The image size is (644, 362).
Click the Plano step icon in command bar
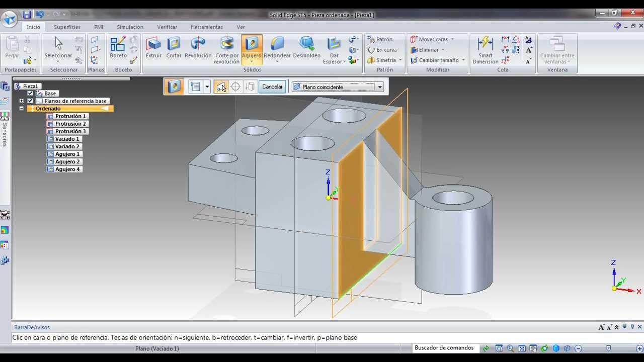tap(221, 87)
